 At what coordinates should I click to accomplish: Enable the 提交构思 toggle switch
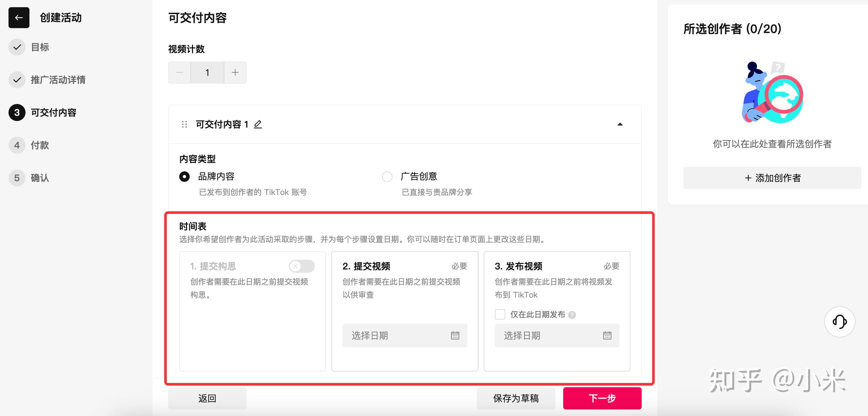[302, 266]
